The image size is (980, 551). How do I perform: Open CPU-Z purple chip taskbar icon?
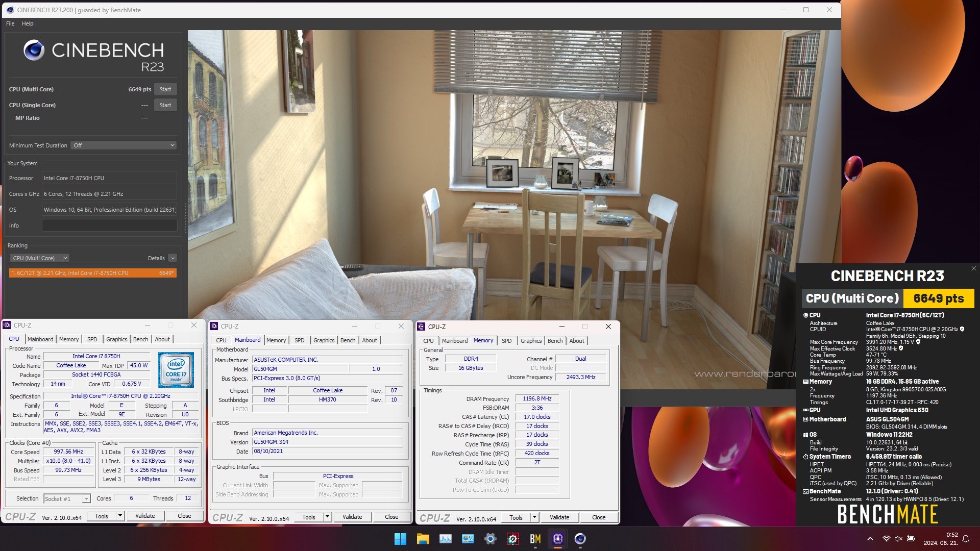[557, 539]
